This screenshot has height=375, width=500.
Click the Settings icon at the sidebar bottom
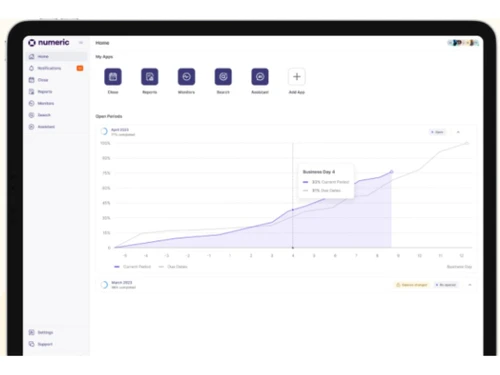coord(32,332)
